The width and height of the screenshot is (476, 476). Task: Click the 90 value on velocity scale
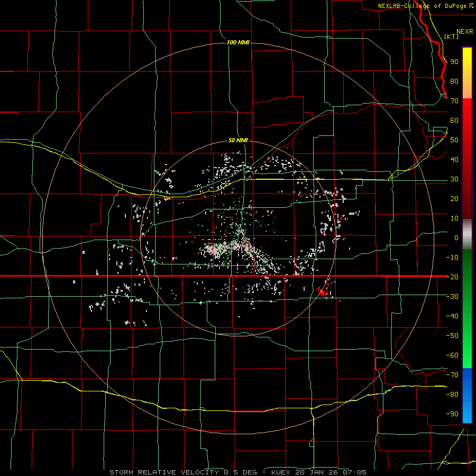point(454,62)
